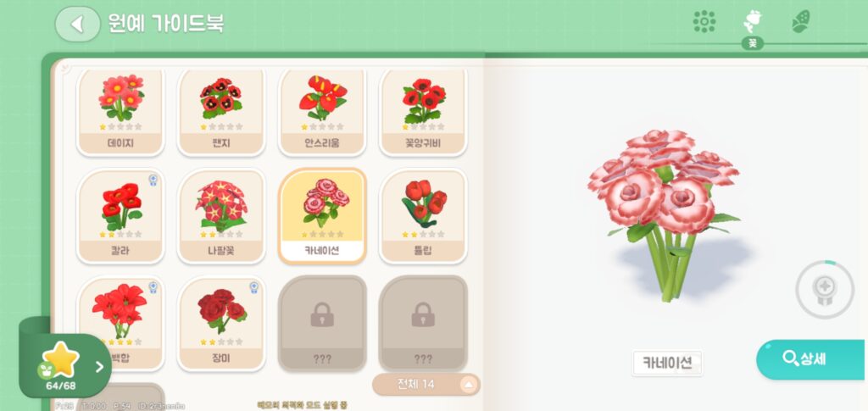Click the 카네이션 name label under preview

point(667,363)
